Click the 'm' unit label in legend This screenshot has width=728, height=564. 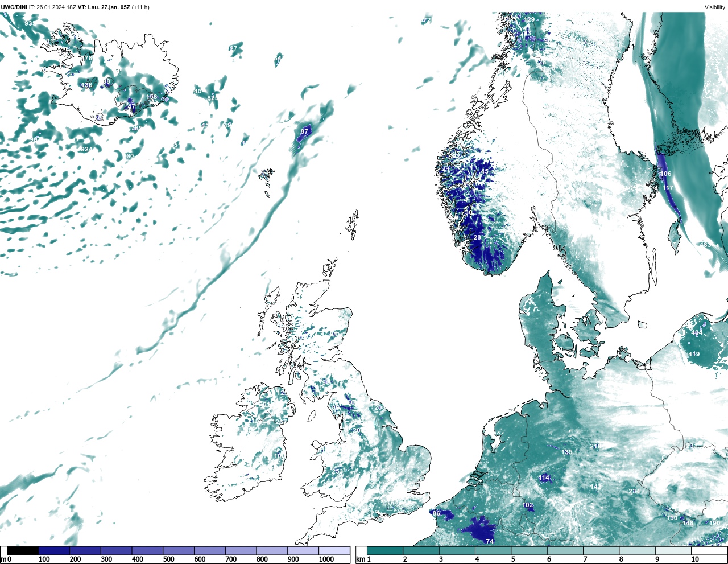point(3,559)
